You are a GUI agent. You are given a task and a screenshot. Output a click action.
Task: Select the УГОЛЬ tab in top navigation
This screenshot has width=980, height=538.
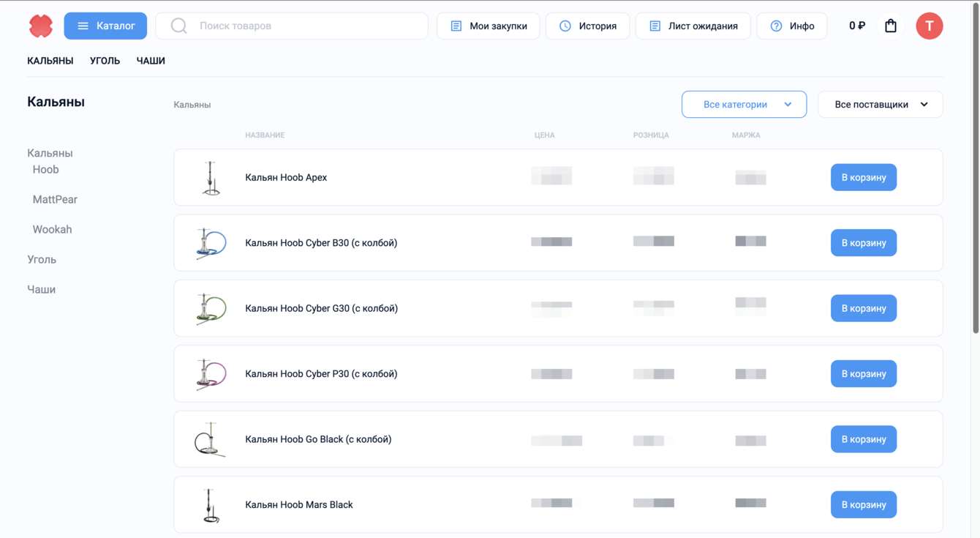click(105, 61)
